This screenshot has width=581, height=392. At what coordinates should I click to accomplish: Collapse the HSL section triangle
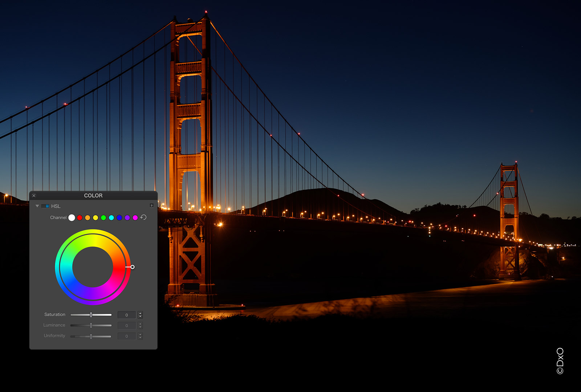(x=37, y=206)
